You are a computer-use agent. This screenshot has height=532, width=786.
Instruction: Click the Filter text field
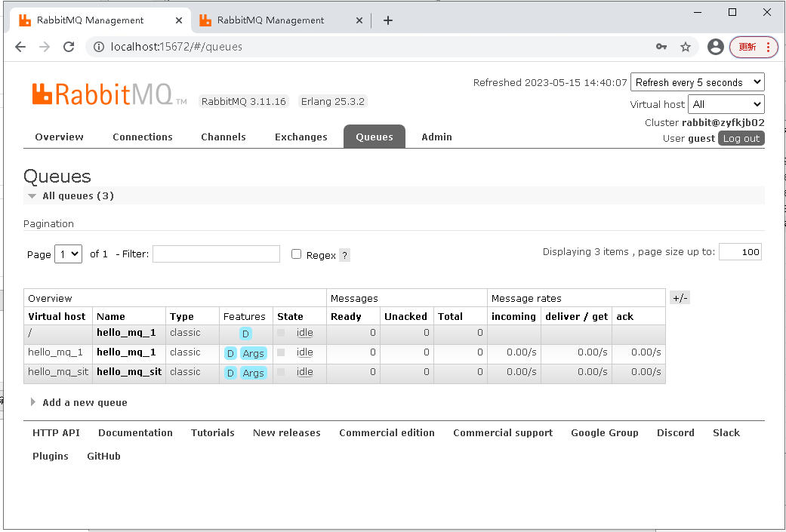pyautogui.click(x=216, y=254)
